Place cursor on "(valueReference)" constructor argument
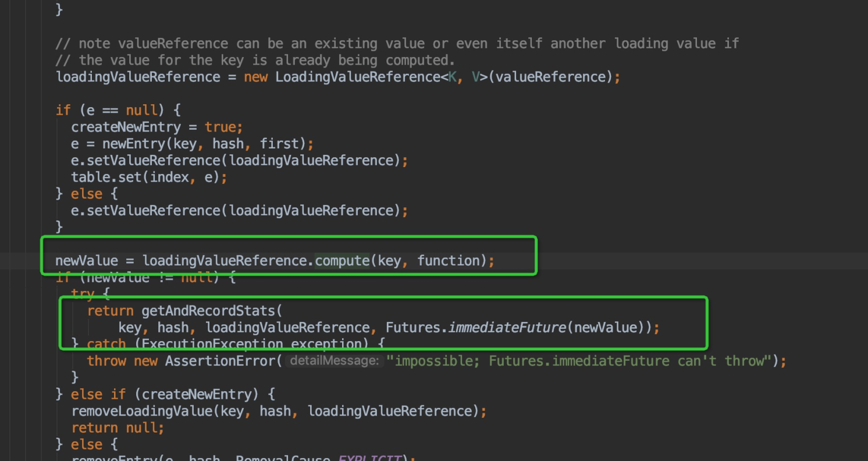Screen dimensions: 868x461 tap(550, 77)
